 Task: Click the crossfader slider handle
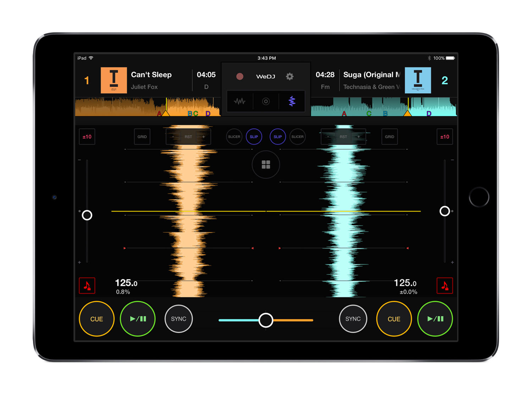click(266, 320)
